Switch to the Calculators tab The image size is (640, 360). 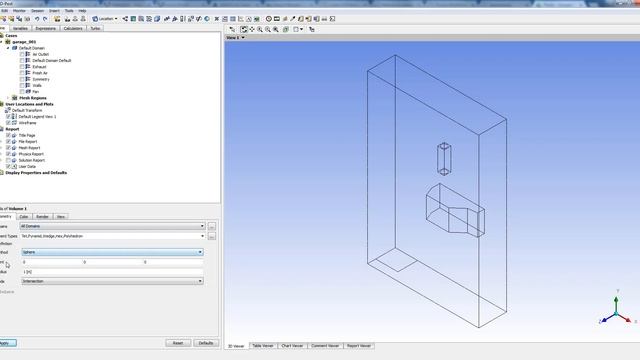(73, 29)
